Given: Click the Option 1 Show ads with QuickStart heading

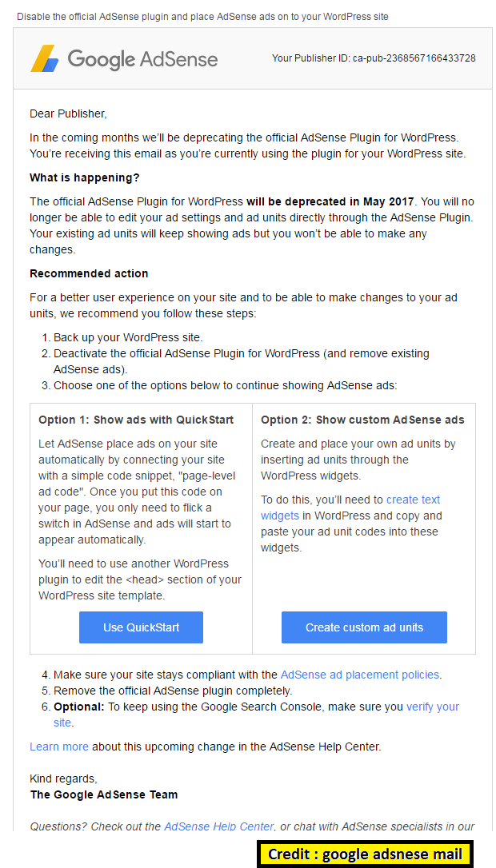Looking at the screenshot, I should tap(136, 420).
